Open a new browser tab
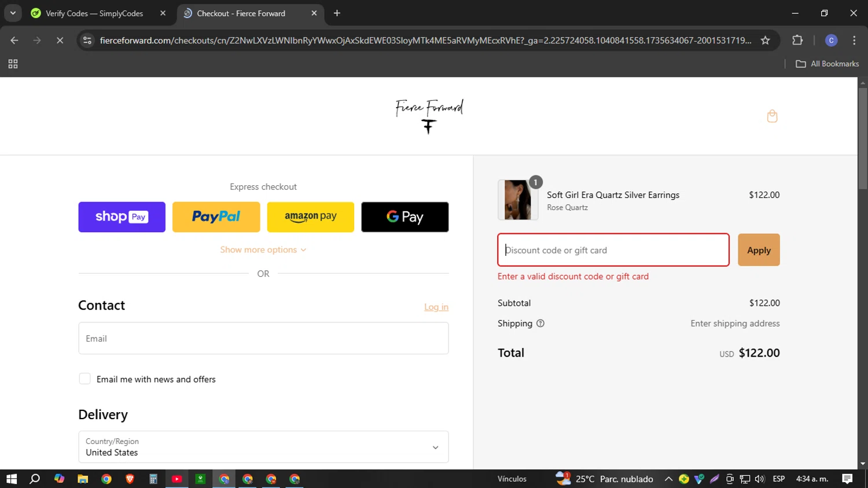This screenshot has height=488, width=868. 337,13
